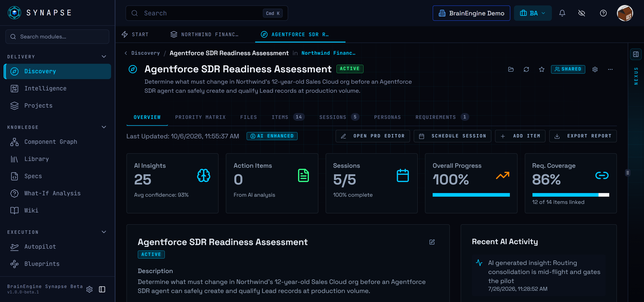Viewport: 644px width, 302px height.
Task: Open sidebar settings gear at bottom
Action: 89,289
